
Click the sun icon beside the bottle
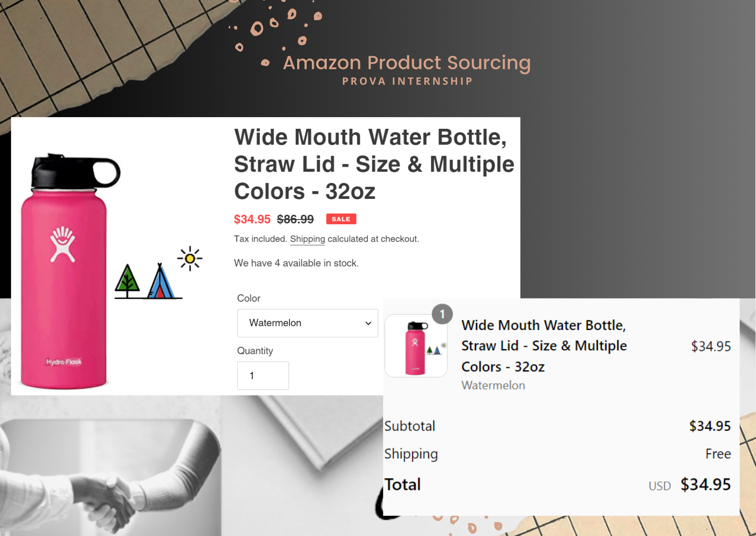coord(189,258)
